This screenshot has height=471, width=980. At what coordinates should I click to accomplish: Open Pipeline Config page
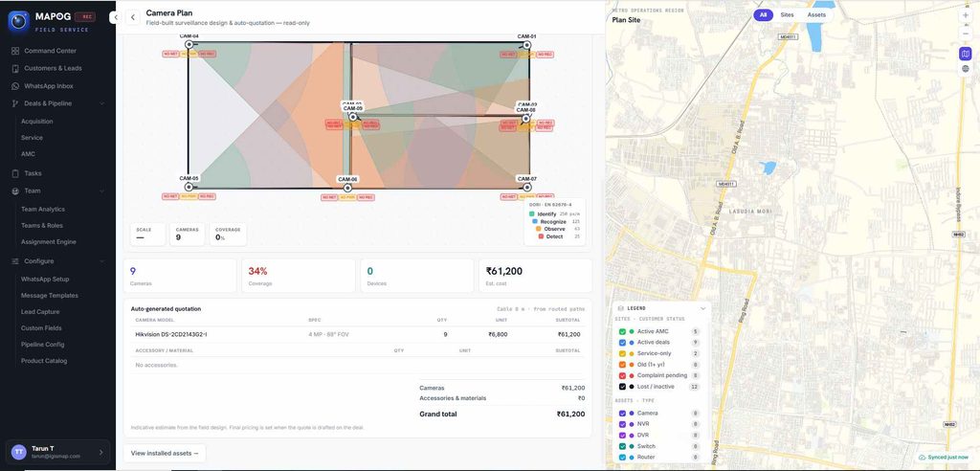(x=42, y=345)
